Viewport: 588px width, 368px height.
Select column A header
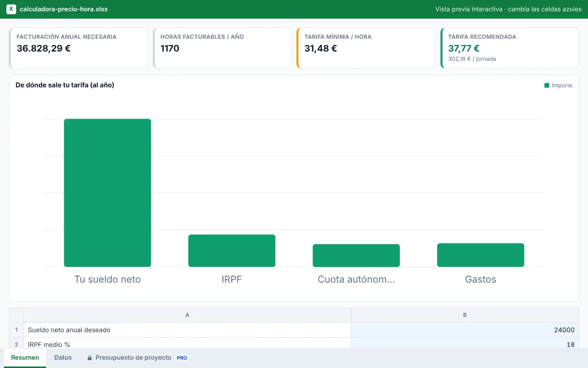[188, 315]
